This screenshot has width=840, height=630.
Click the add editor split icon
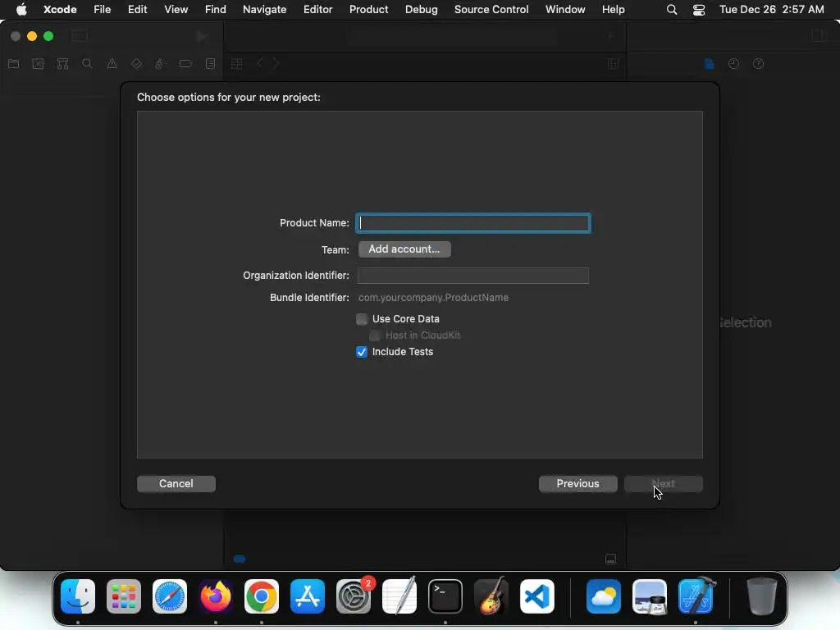pyautogui.click(x=614, y=64)
